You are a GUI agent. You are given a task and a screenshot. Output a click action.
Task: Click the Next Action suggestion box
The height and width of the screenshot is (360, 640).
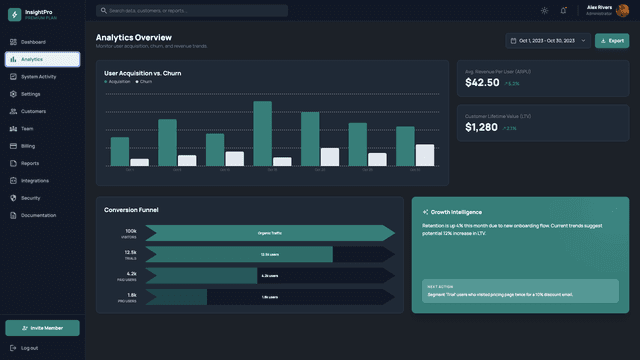point(520,291)
